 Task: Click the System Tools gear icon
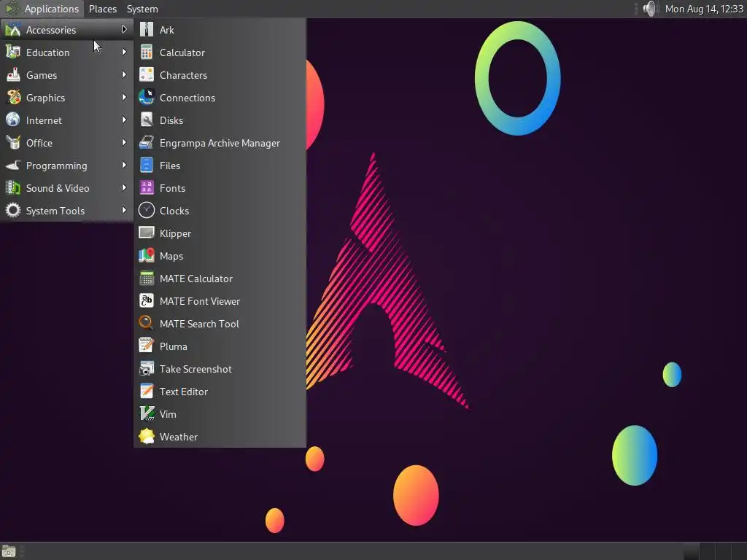(x=13, y=211)
